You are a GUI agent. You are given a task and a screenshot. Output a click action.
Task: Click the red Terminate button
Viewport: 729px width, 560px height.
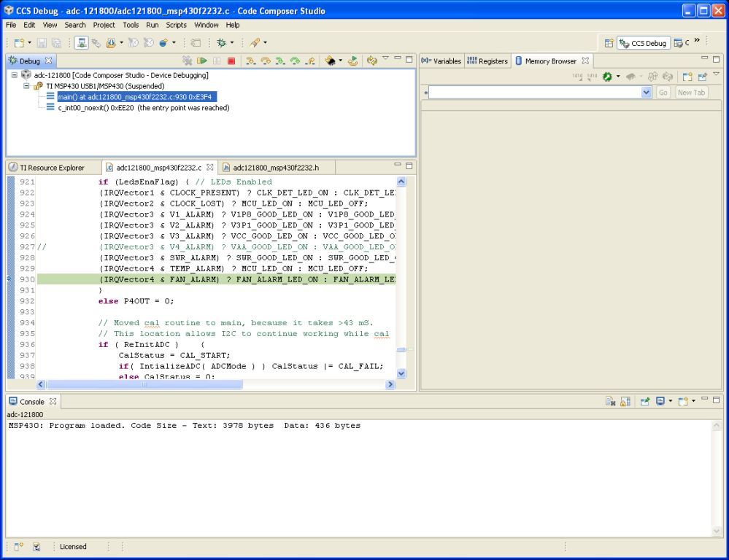(231, 61)
